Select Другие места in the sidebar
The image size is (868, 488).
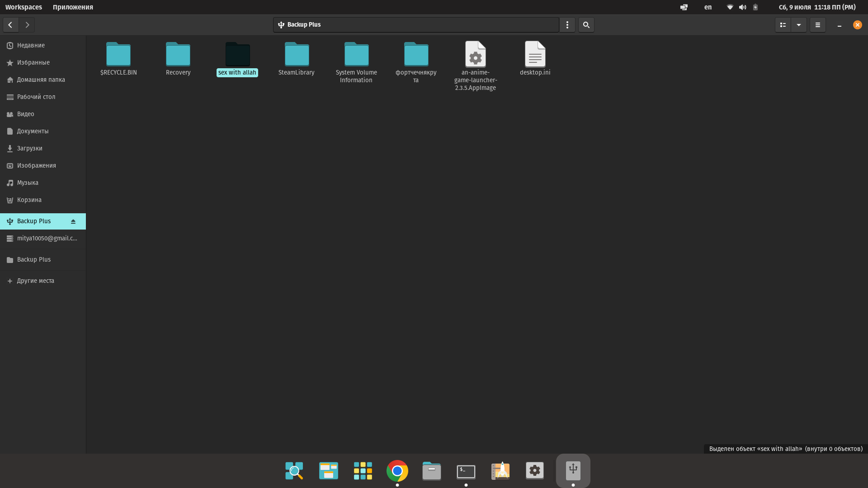[35, 281]
